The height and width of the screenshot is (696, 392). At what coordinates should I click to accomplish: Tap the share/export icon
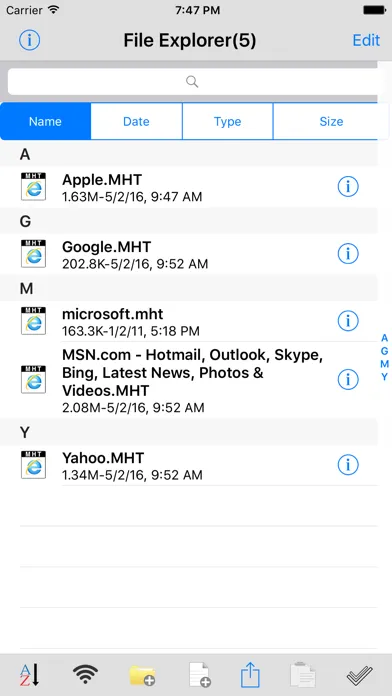(x=251, y=675)
